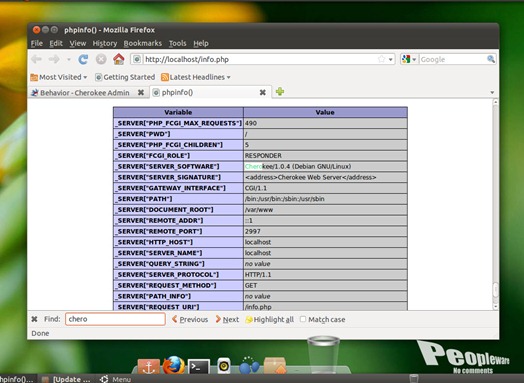Open the File menu

(x=37, y=43)
